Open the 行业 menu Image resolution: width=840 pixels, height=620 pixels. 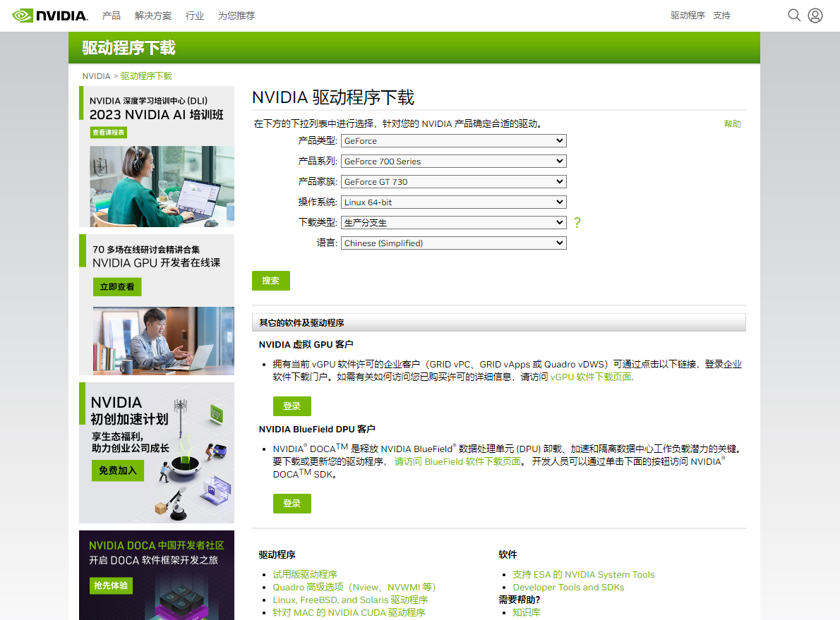coord(194,16)
